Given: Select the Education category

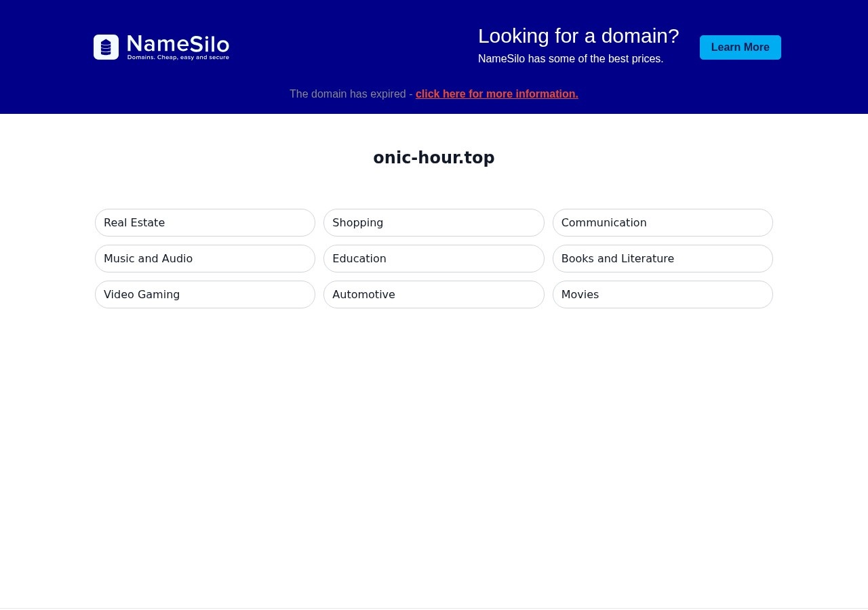Looking at the screenshot, I should (x=434, y=258).
